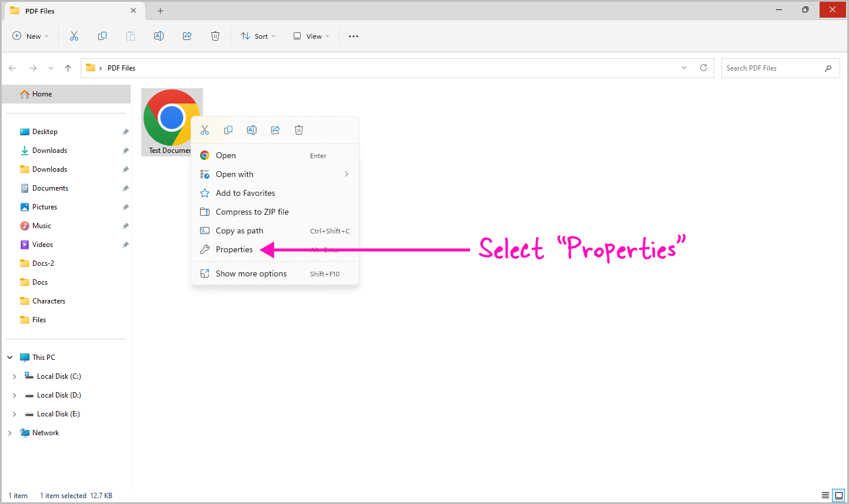Image resolution: width=849 pixels, height=504 pixels.
Task: Click the Copy icon in the context menu
Action: tap(228, 130)
